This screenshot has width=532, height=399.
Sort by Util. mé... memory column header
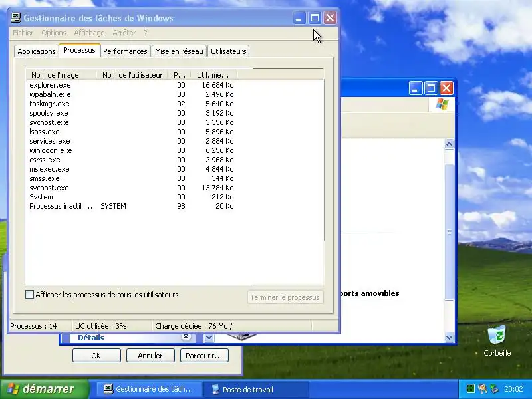(x=213, y=75)
